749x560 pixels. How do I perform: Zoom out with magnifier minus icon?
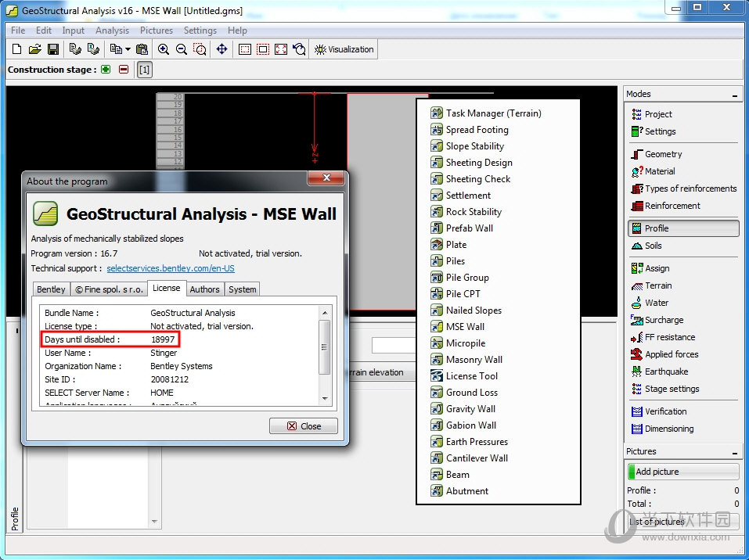pos(182,49)
